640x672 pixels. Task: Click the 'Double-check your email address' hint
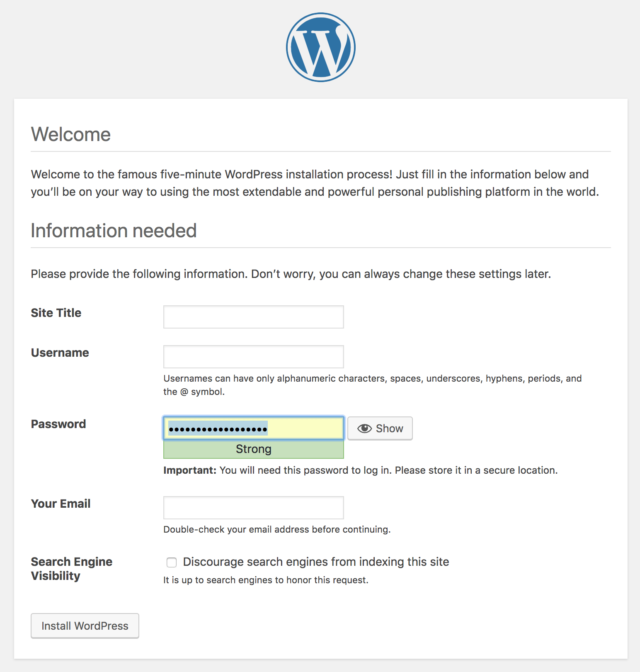coord(277,529)
